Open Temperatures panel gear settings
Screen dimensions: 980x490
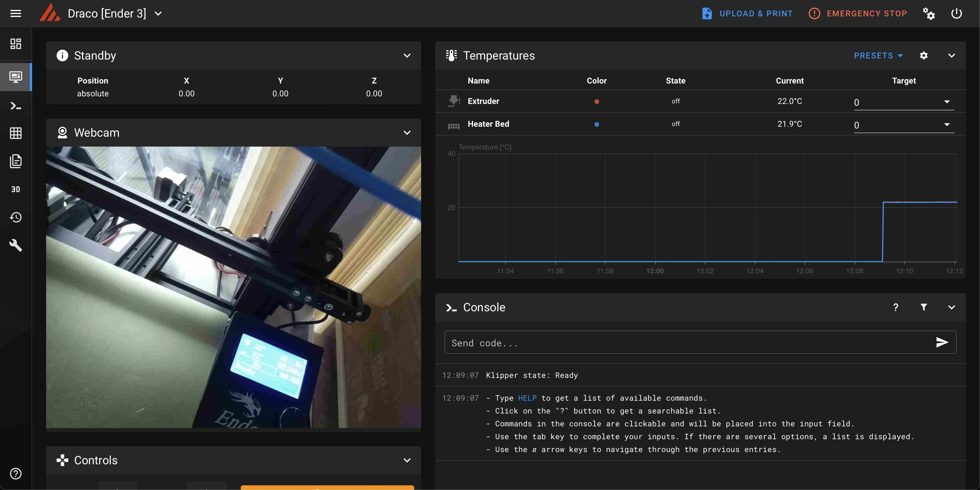click(x=923, y=55)
